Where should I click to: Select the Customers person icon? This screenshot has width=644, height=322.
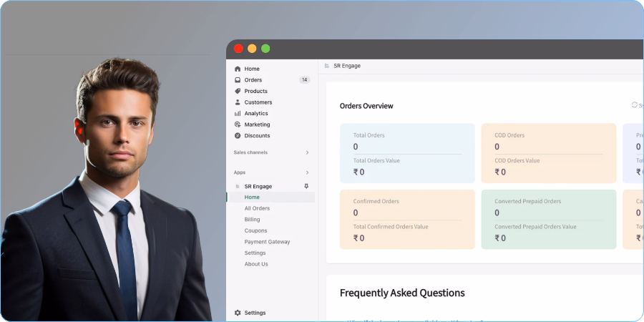[238, 102]
